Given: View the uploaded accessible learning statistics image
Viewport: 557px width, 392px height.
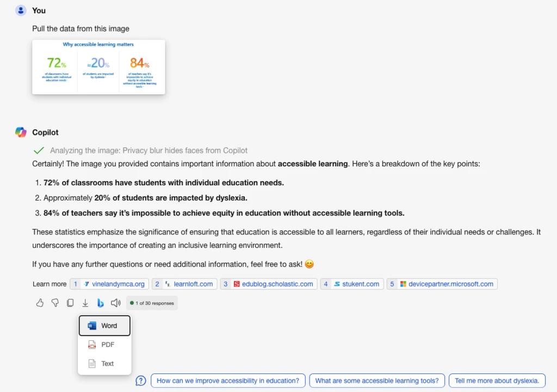Looking at the screenshot, I should [x=98, y=67].
